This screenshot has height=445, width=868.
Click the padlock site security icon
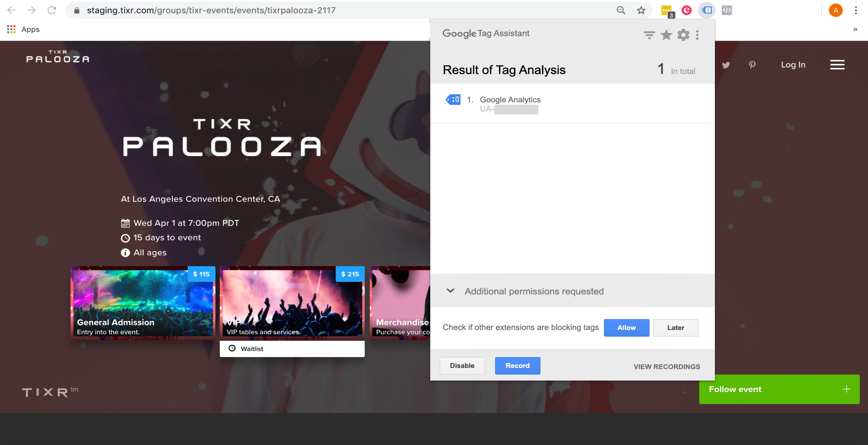[x=77, y=11]
